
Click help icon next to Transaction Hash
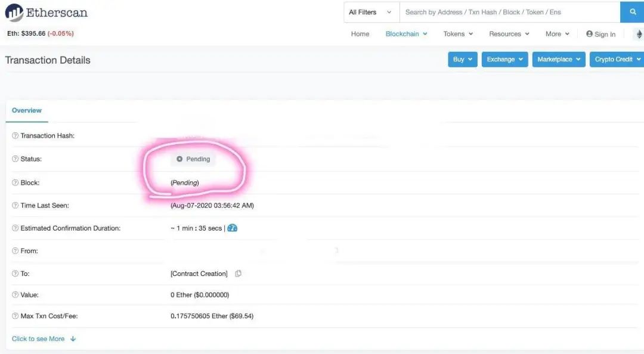coord(16,136)
